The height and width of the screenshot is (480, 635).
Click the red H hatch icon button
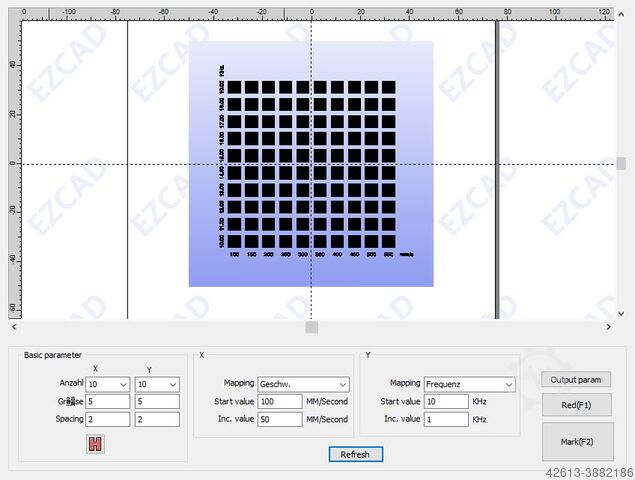coord(97,447)
